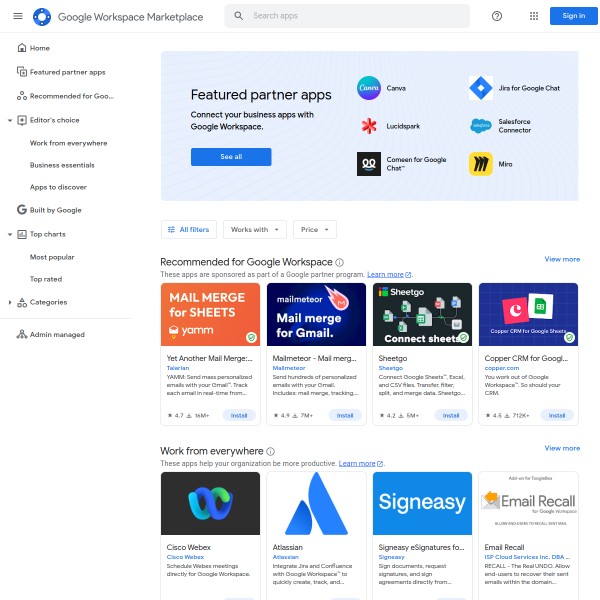This screenshot has height=600, width=600.
Task: Click the Editor's choice star icon
Action: point(22,120)
